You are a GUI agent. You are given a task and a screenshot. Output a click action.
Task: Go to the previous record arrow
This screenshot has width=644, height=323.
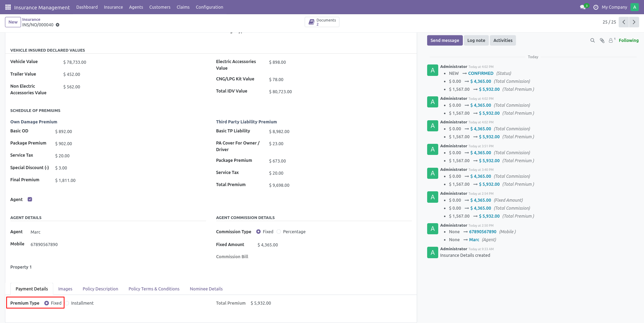pyautogui.click(x=624, y=22)
